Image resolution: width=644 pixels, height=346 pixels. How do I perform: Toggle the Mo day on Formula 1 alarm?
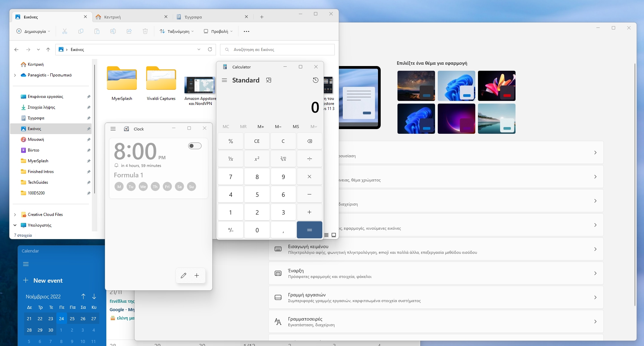[x=119, y=187]
